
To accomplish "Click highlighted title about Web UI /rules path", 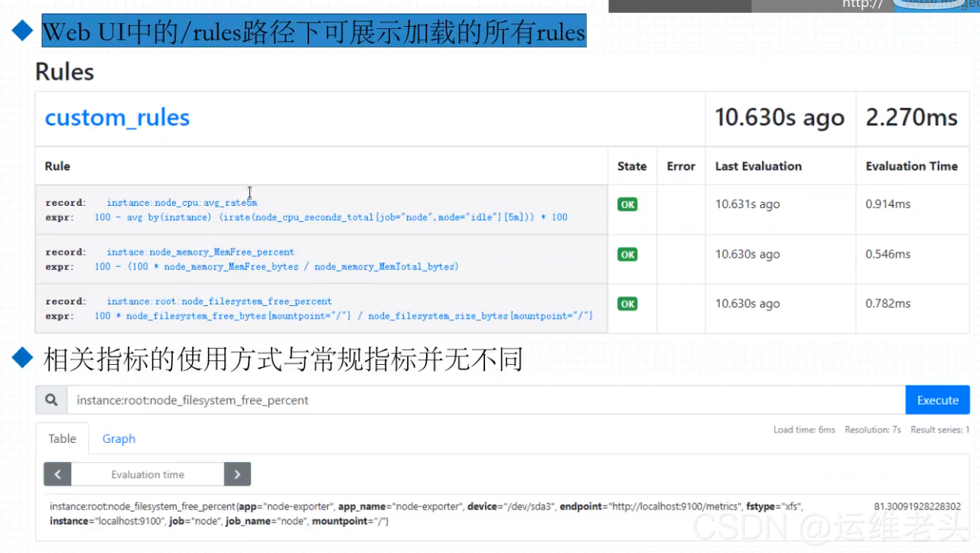I will click(x=314, y=31).
